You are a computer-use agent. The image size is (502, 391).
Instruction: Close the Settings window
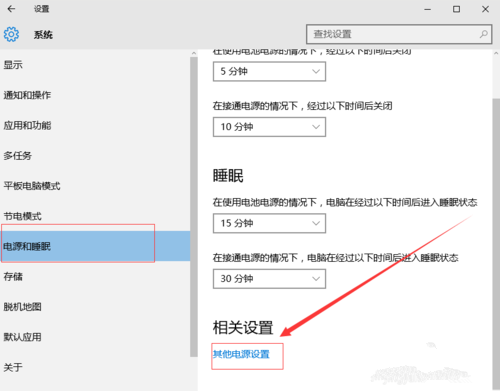click(485, 9)
